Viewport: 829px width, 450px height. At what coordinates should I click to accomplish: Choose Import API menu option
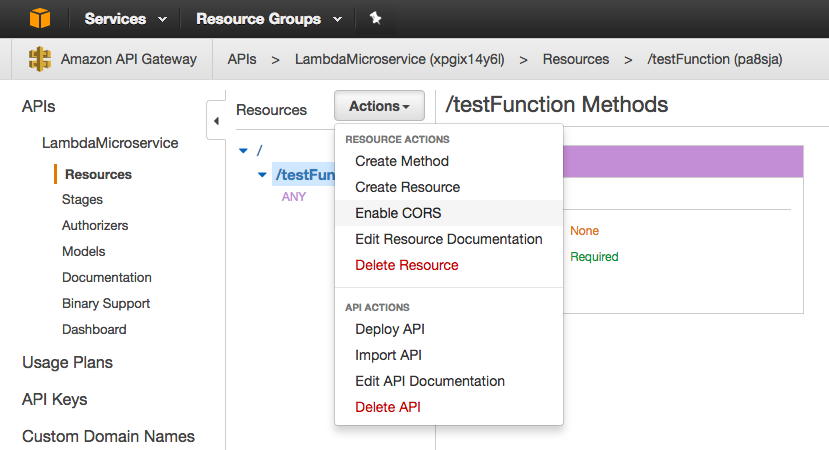pos(389,355)
